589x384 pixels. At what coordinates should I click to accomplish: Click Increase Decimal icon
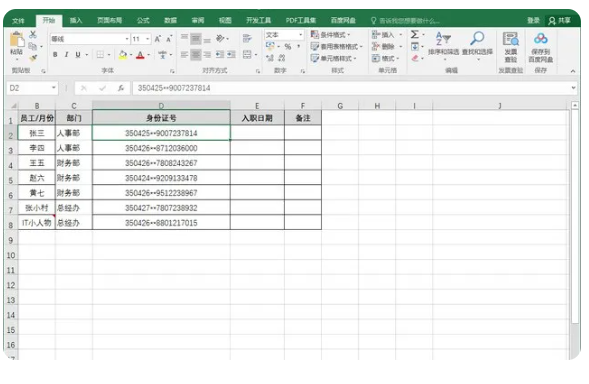point(270,58)
